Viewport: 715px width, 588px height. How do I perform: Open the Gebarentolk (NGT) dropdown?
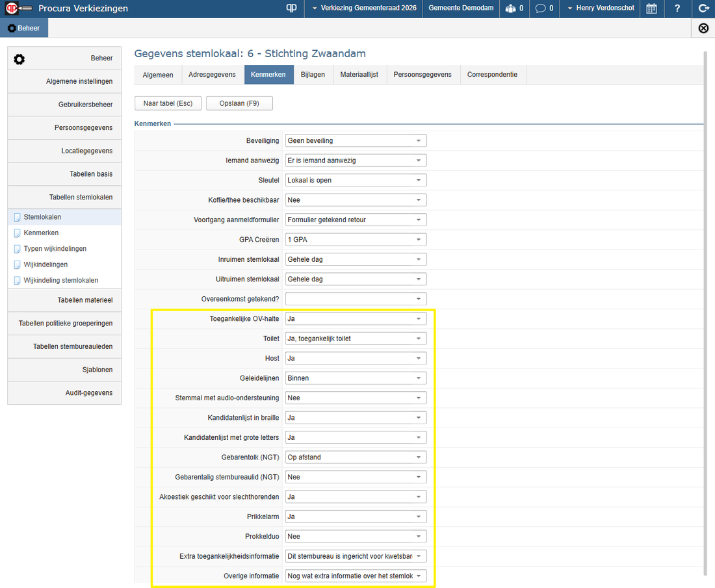[x=356, y=457]
